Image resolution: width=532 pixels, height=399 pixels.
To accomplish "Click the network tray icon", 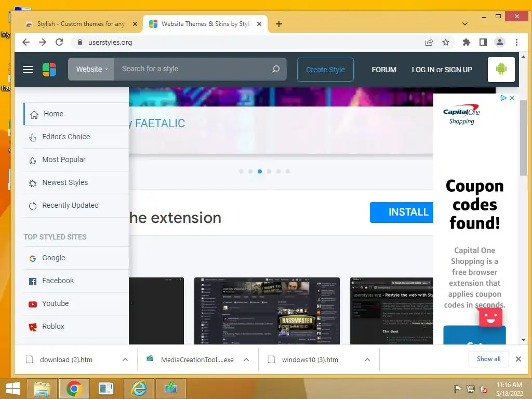I will click(x=471, y=389).
